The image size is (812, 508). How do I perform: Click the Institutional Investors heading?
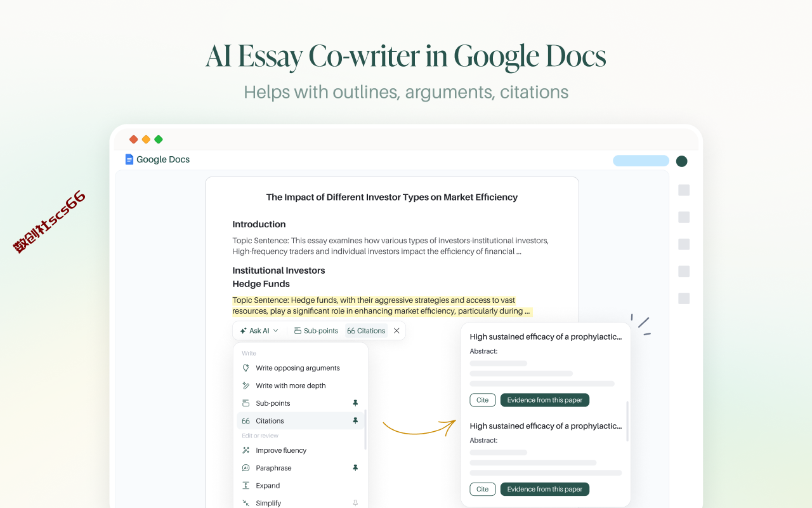coord(278,271)
